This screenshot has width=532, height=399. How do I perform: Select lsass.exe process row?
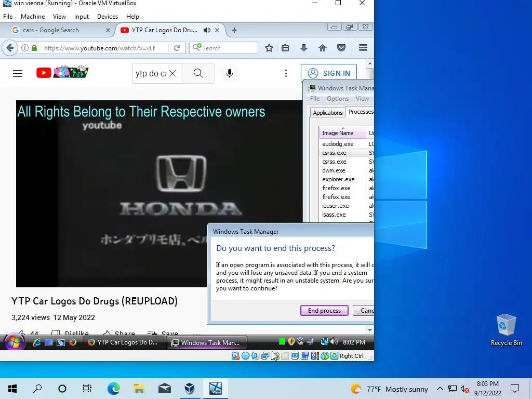pyautogui.click(x=347, y=215)
